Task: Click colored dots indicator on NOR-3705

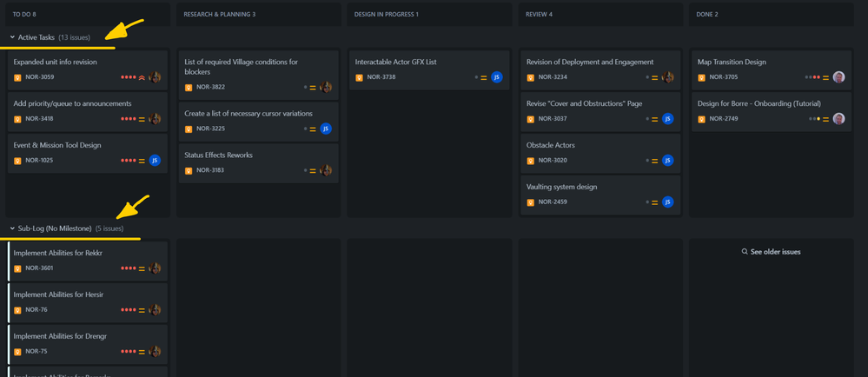Action: point(812,77)
